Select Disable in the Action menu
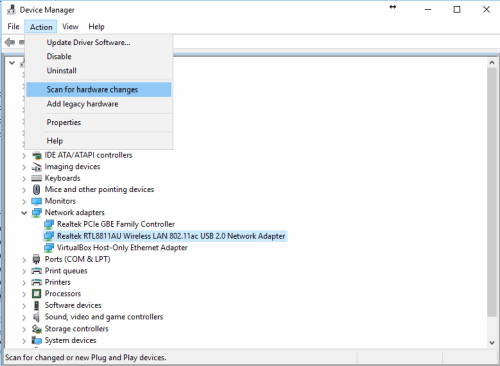The image size is (500, 366). tap(99, 56)
